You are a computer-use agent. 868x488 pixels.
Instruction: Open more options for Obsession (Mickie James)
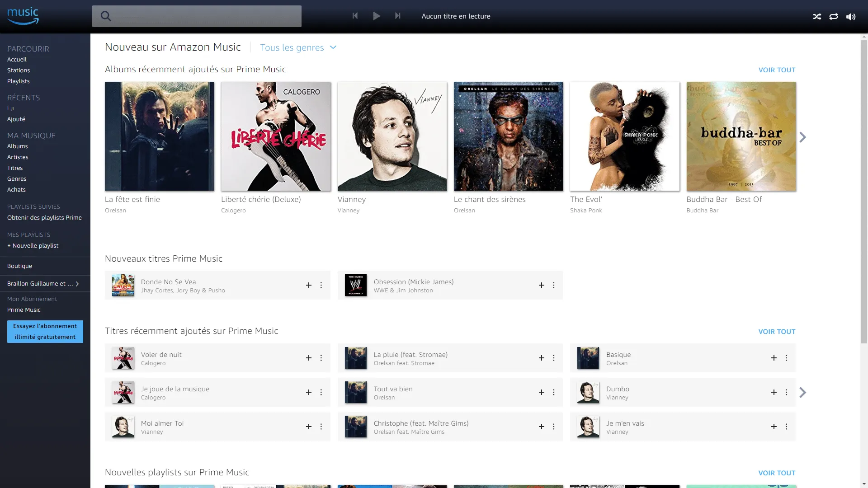tap(553, 285)
